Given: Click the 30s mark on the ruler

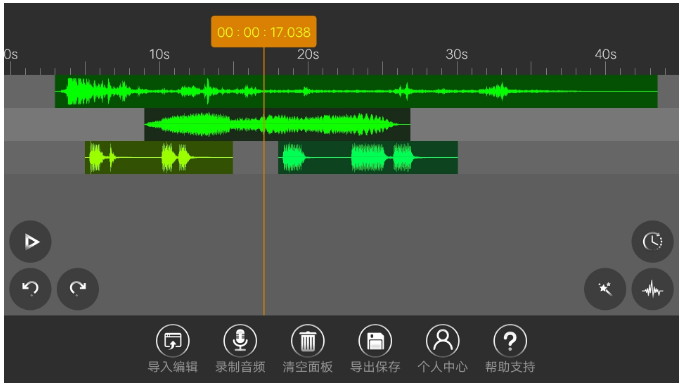Looking at the screenshot, I should (456, 54).
